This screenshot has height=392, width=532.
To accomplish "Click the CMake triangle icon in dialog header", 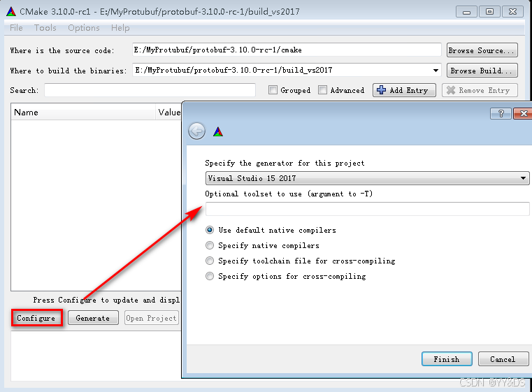I will [218, 131].
